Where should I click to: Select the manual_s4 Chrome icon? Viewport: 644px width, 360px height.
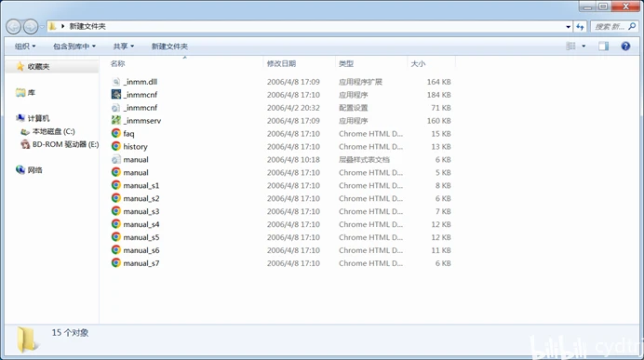click(x=115, y=224)
